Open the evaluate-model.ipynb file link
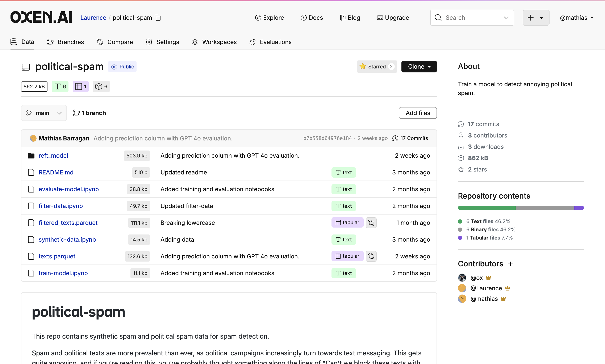 pos(68,189)
